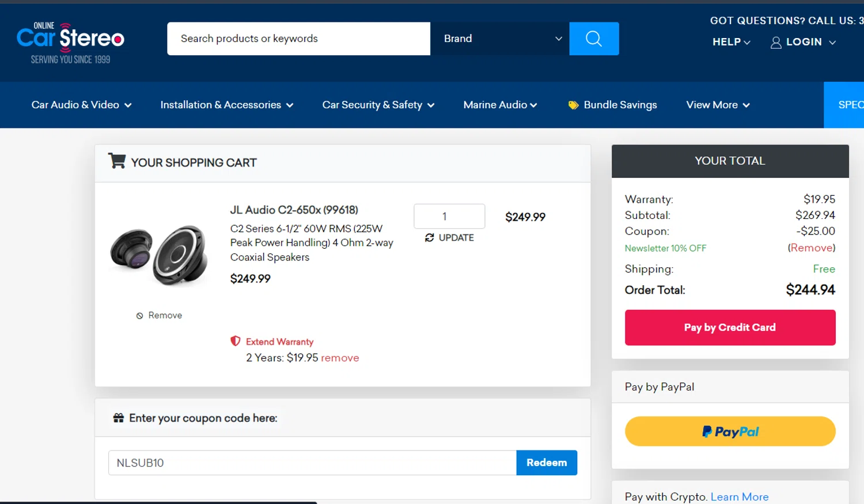Image resolution: width=864 pixels, height=504 pixels.
Task: Click the user account icon beside LOGIN
Action: [x=776, y=43]
